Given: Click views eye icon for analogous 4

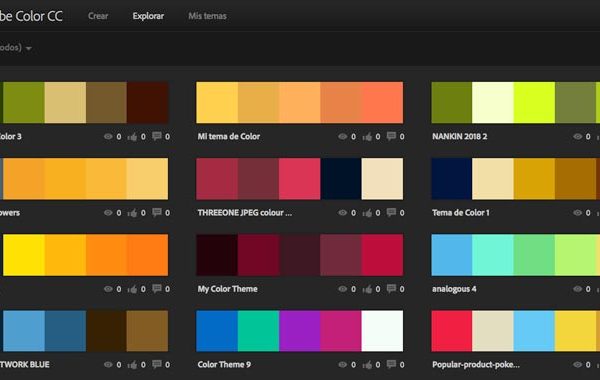Looking at the screenshot, I should tap(577, 289).
